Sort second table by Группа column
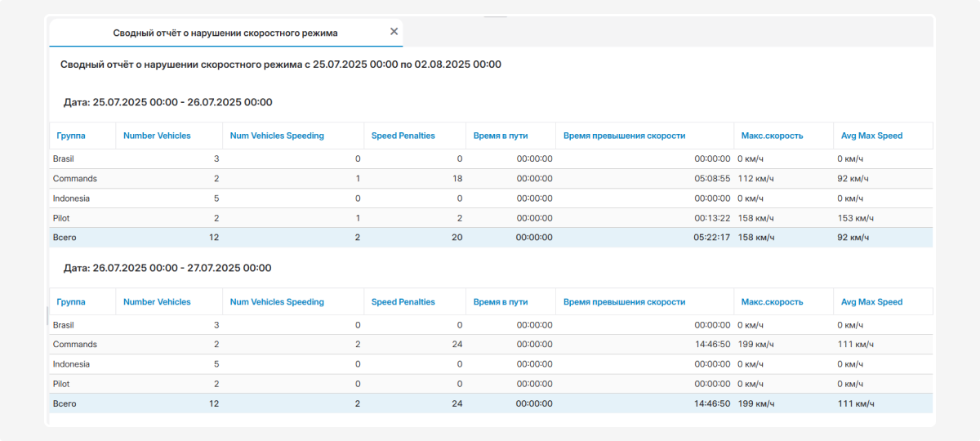 point(71,302)
